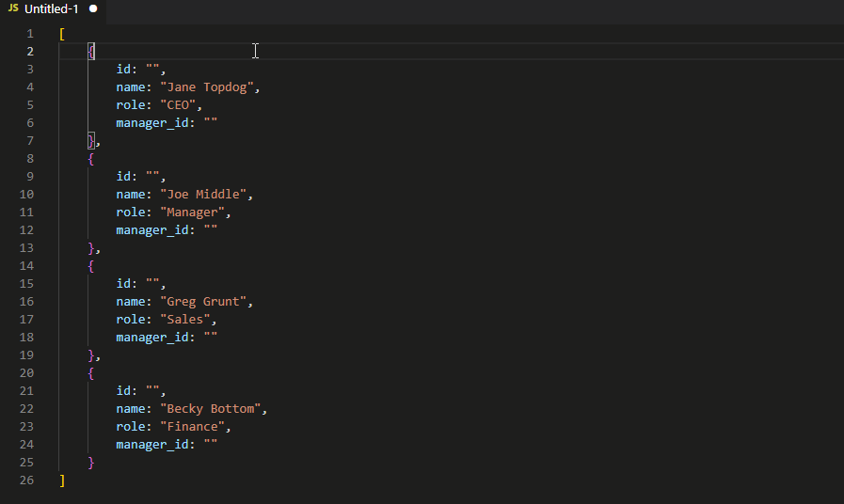Click the id key on line 9
844x504 pixels.
click(123, 177)
